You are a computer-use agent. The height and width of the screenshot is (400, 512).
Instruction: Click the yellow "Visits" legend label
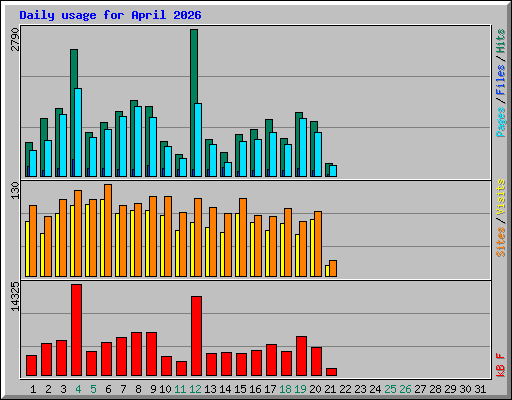tap(501, 197)
